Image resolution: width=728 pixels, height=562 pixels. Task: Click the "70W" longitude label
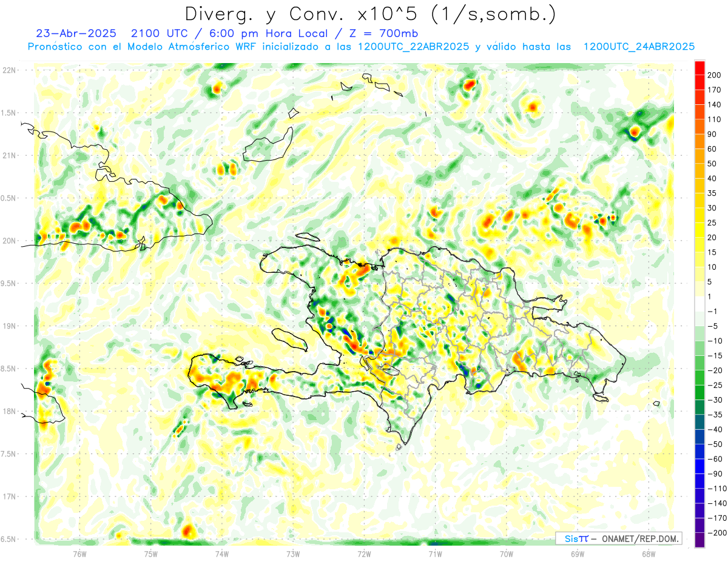(x=507, y=553)
